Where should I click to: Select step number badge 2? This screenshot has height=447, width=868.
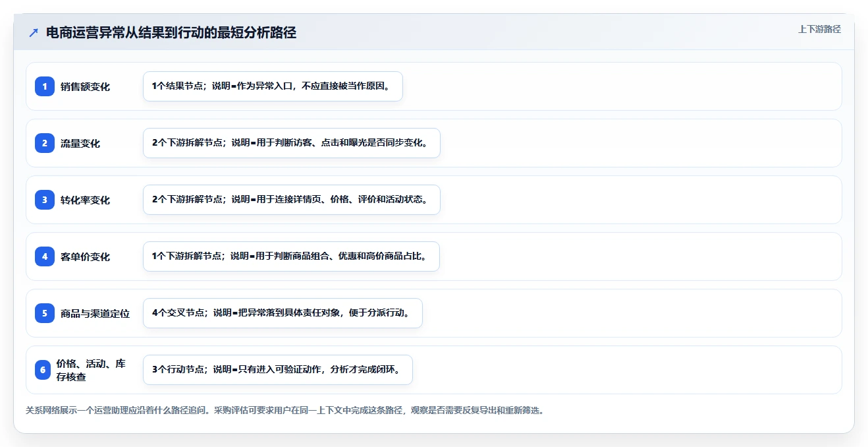coord(45,143)
